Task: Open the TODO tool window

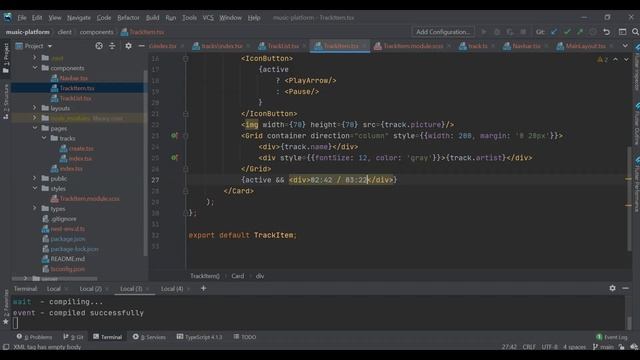Action: [245, 337]
